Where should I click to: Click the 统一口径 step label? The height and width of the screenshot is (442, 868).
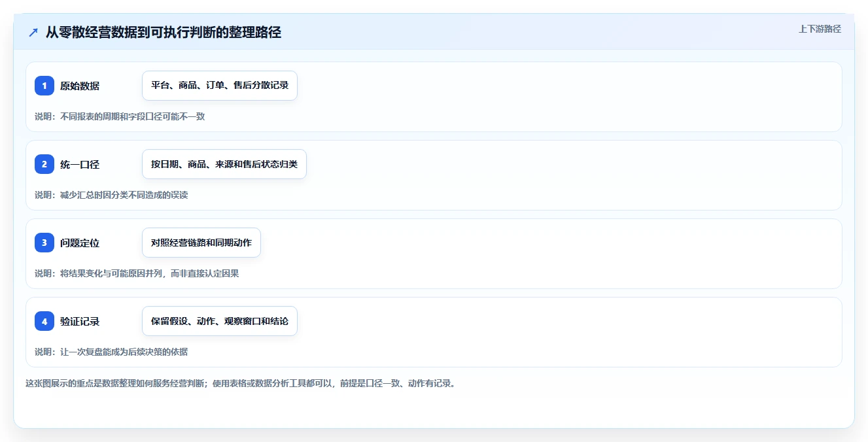tap(80, 164)
